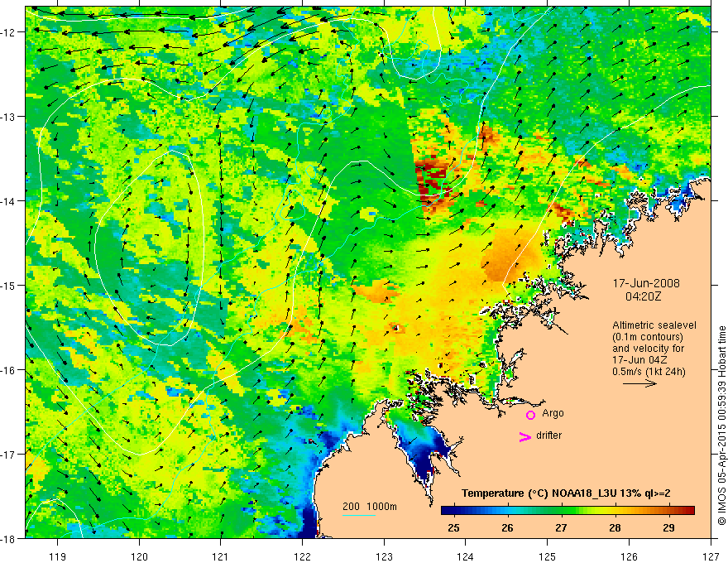Click the longitude axis label 127
728x563 pixels.
[x=711, y=556]
